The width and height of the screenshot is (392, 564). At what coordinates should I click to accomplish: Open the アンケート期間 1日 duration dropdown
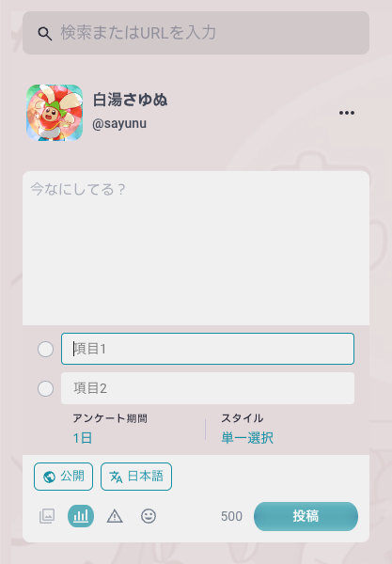[x=110, y=429]
